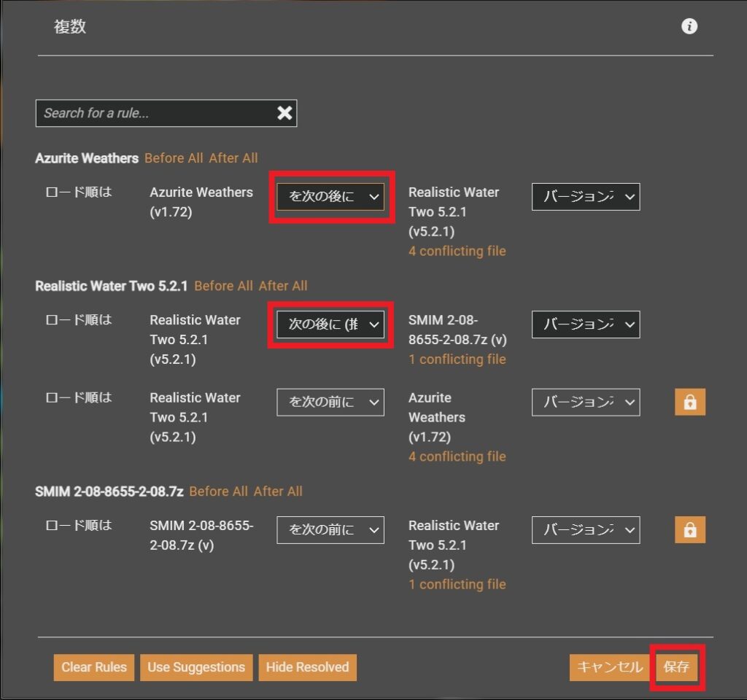Image resolution: width=747 pixels, height=700 pixels.
Task: Open 4 conflicting file link under Azurite Weathers heading
Action: tap(457, 251)
